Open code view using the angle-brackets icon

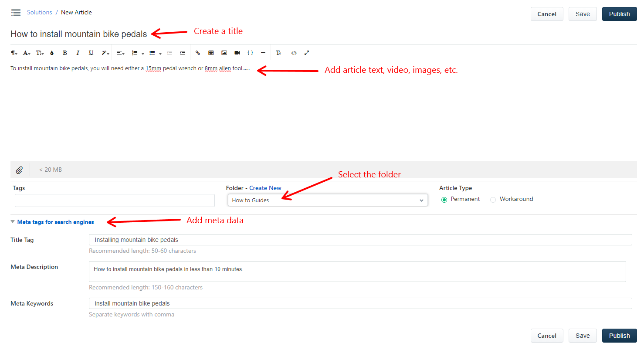(x=294, y=53)
